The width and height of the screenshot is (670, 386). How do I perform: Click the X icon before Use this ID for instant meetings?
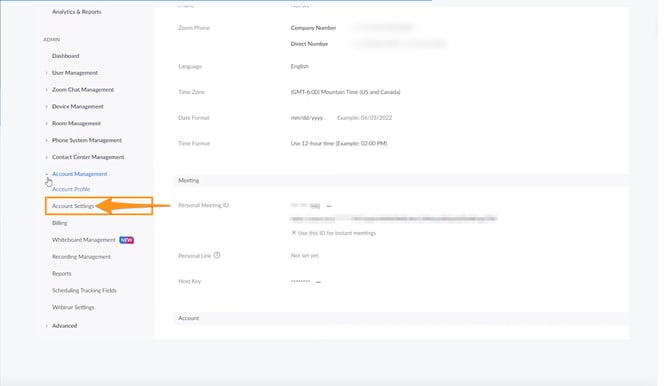coord(294,233)
